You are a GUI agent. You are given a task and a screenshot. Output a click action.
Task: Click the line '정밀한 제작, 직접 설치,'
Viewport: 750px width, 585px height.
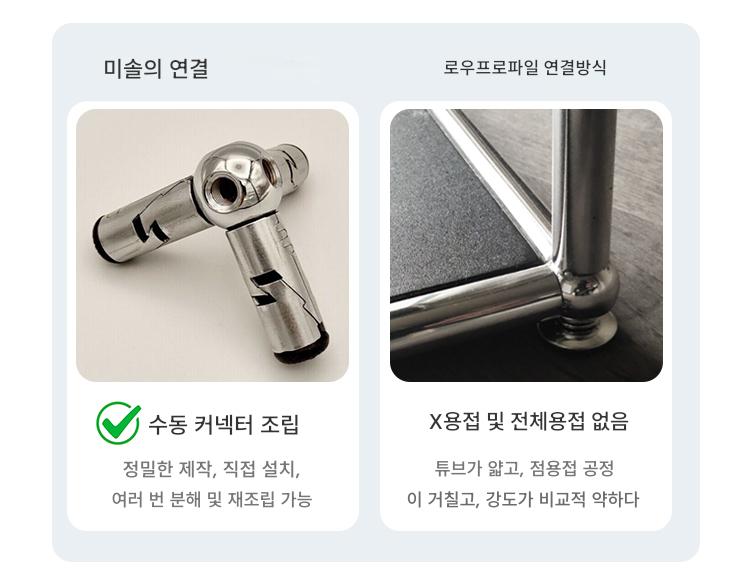pos(211,469)
